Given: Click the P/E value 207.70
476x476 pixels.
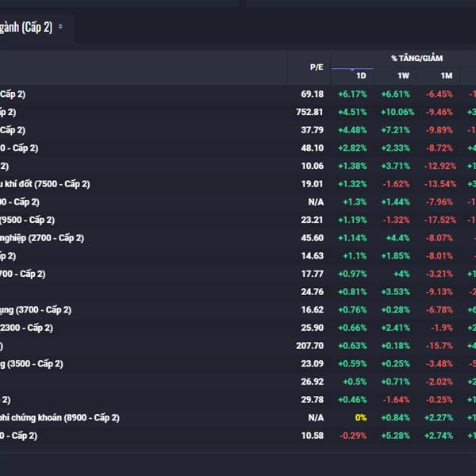Looking at the screenshot, I should (309, 346).
